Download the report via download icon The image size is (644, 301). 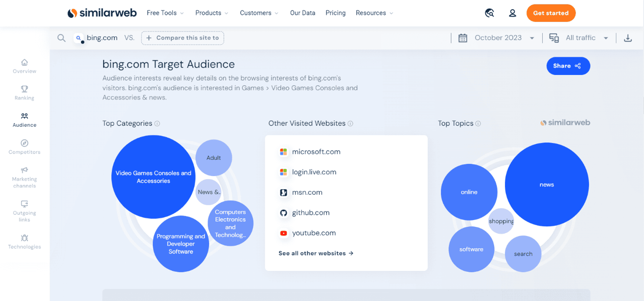click(x=628, y=38)
